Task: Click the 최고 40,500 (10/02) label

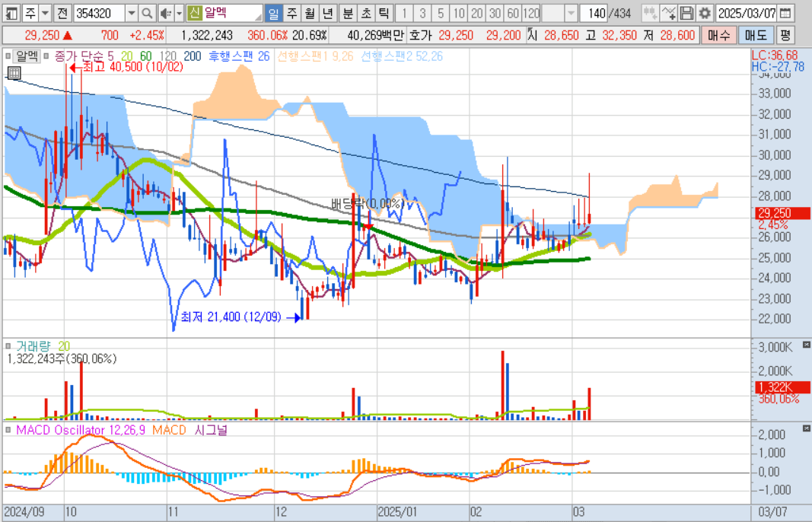Action: 133,67
